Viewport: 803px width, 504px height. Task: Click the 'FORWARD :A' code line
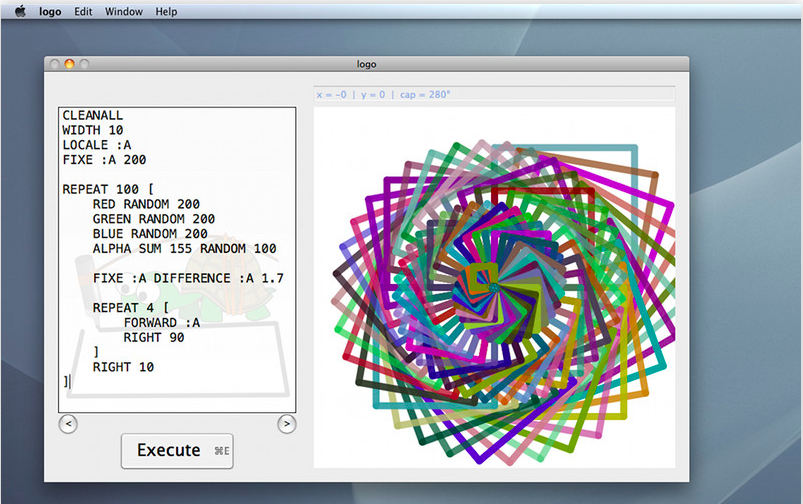(x=162, y=323)
